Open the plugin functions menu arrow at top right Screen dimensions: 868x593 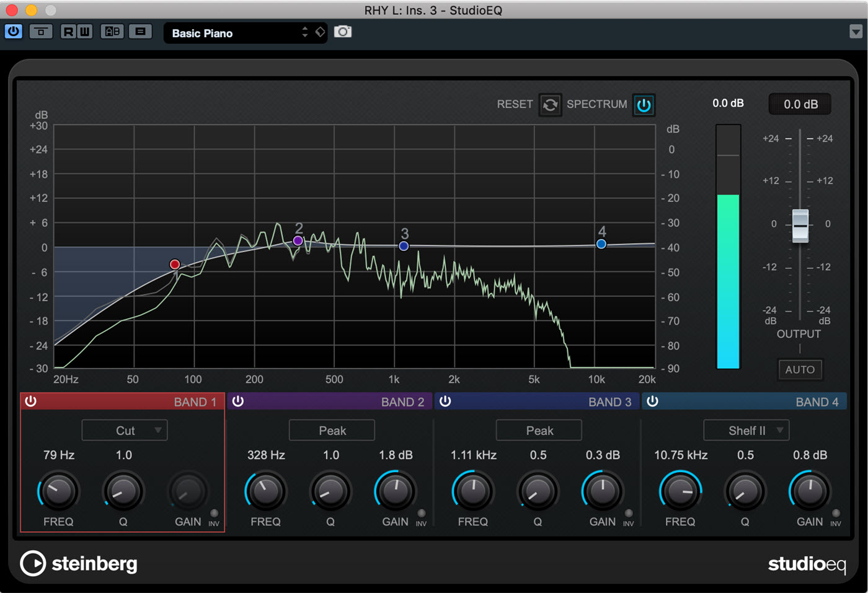856,32
